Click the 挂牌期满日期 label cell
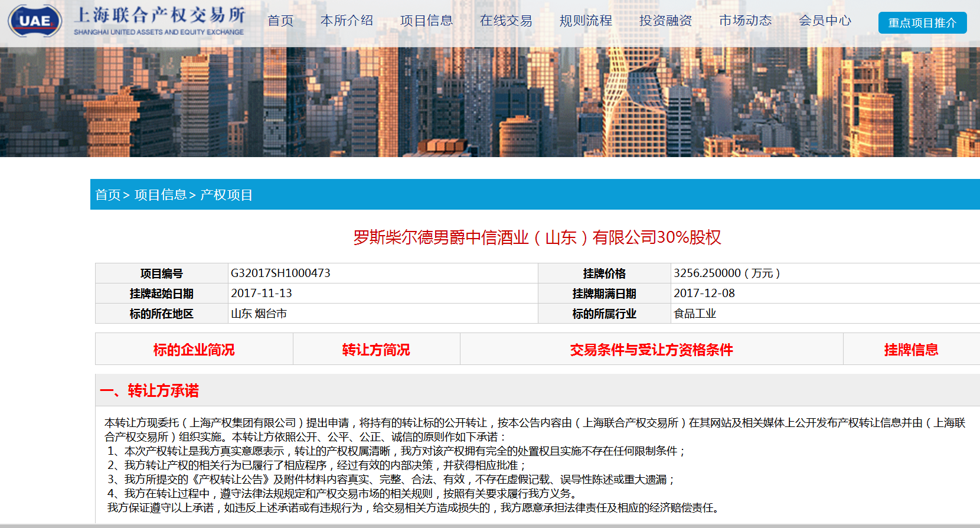This screenshot has height=528, width=980. (605, 294)
